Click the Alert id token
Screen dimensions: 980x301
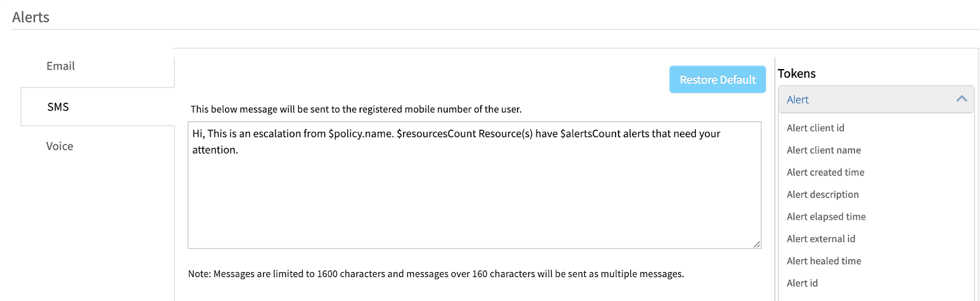802,283
